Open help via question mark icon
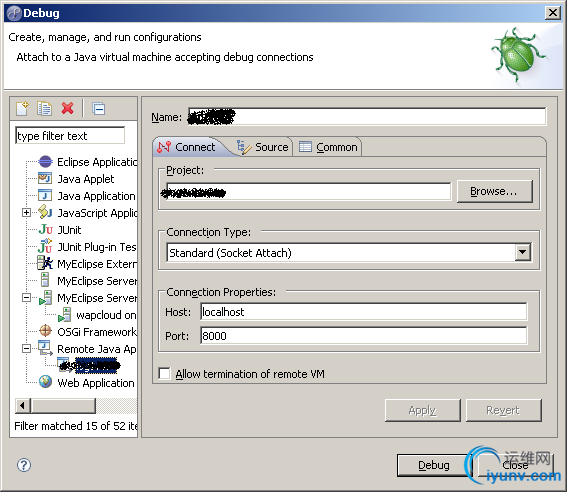This screenshot has width=567, height=492. pos(24,465)
